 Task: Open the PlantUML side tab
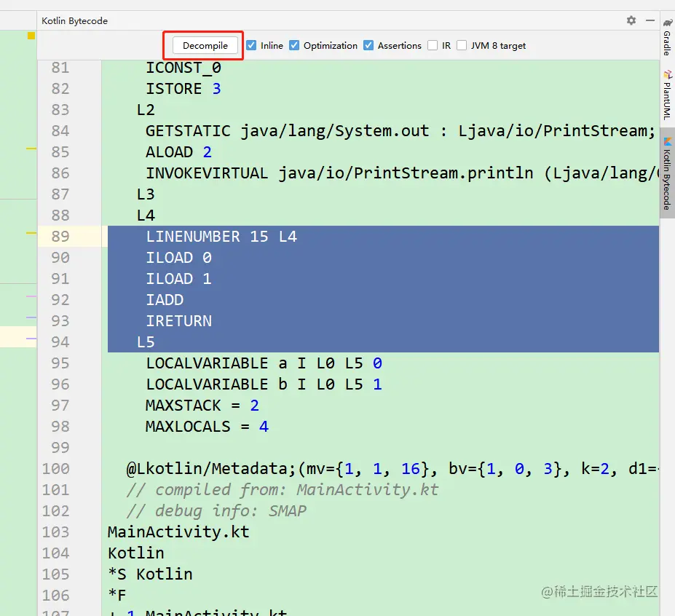[667, 95]
